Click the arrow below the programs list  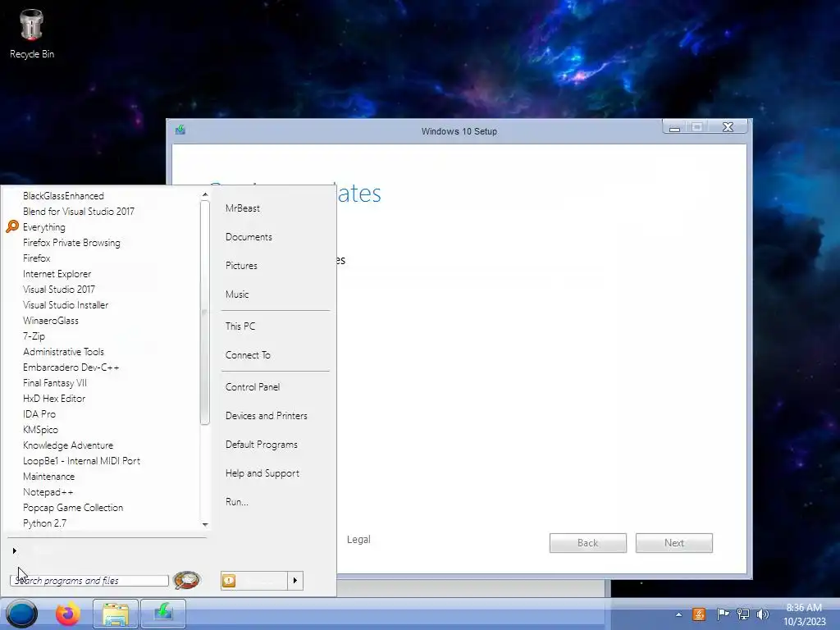15,550
